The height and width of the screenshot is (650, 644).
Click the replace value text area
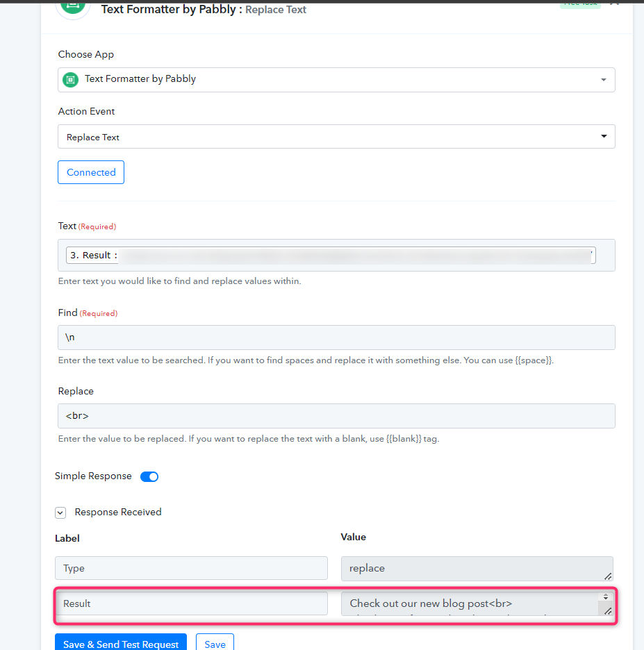tap(477, 568)
